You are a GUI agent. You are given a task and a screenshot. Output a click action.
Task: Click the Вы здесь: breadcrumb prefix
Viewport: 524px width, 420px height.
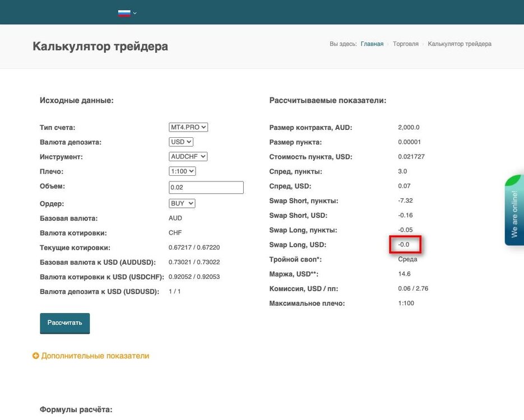click(343, 44)
